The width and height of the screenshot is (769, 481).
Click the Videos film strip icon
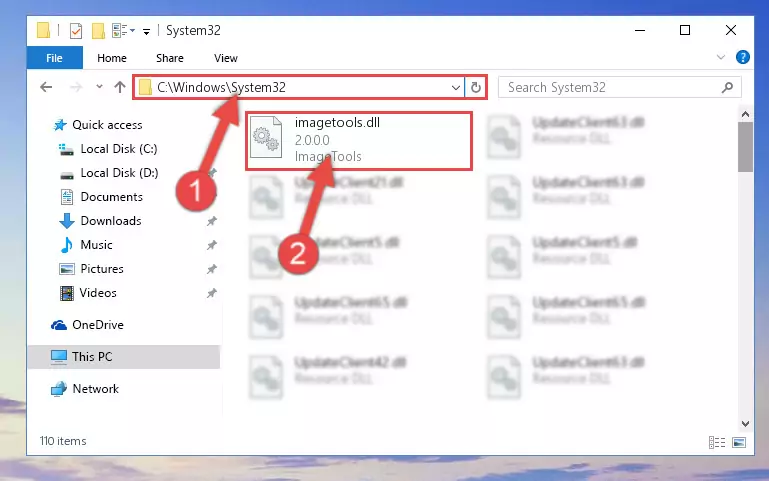(67, 293)
